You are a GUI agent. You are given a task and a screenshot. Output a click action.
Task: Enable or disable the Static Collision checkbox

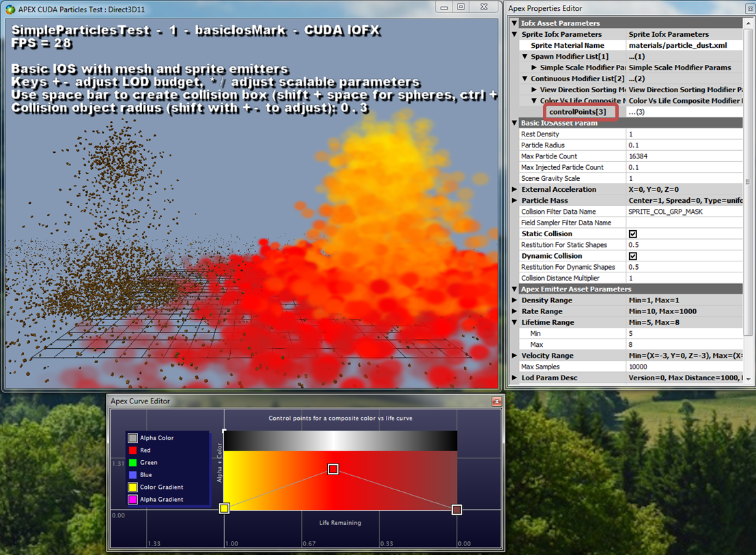click(x=633, y=233)
